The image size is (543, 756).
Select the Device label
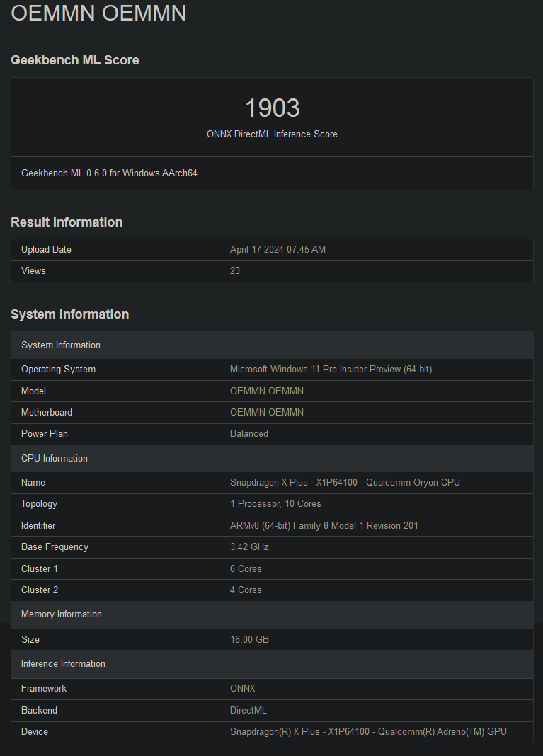click(x=35, y=731)
